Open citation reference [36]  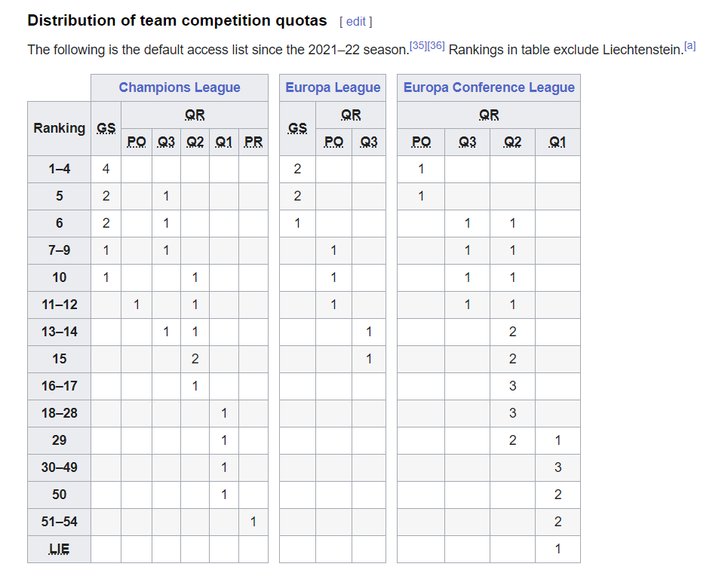point(436,45)
